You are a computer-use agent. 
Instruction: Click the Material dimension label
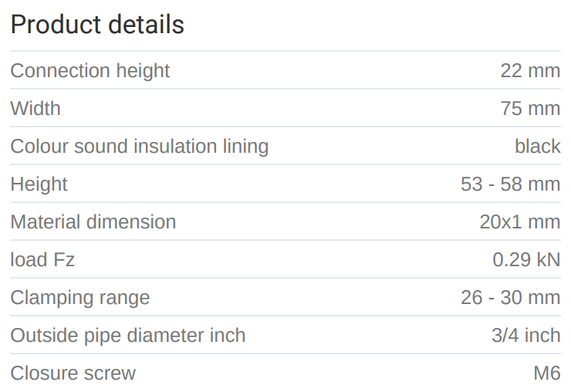click(x=93, y=222)
